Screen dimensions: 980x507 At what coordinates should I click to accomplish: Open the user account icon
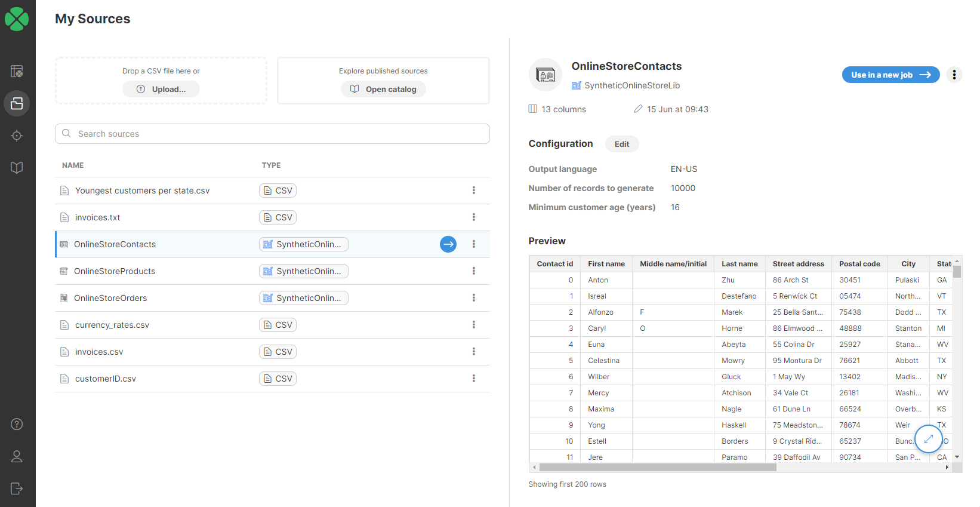pyautogui.click(x=17, y=456)
